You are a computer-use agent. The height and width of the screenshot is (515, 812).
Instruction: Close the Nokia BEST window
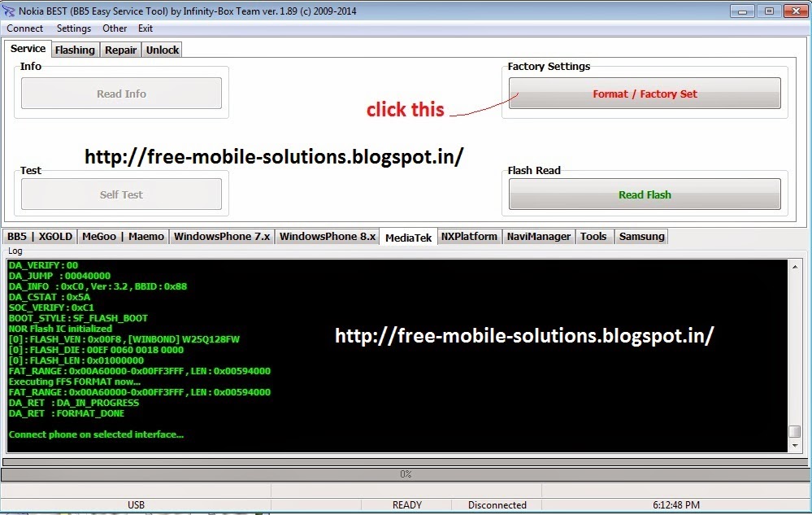coord(796,11)
